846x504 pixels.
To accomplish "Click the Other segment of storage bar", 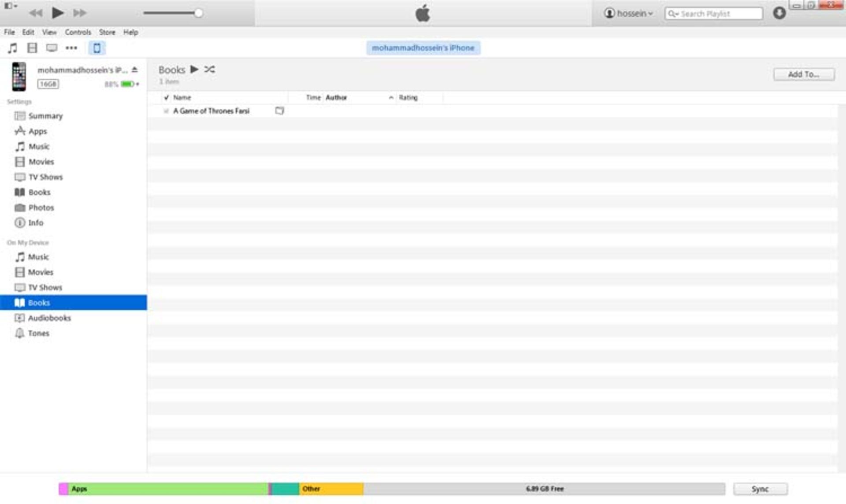I will tap(331, 489).
